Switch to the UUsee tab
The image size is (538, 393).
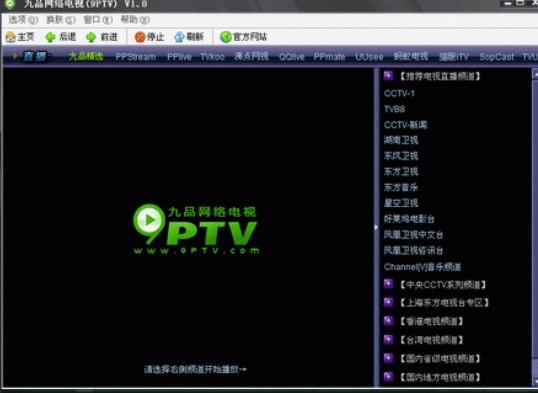[369, 57]
